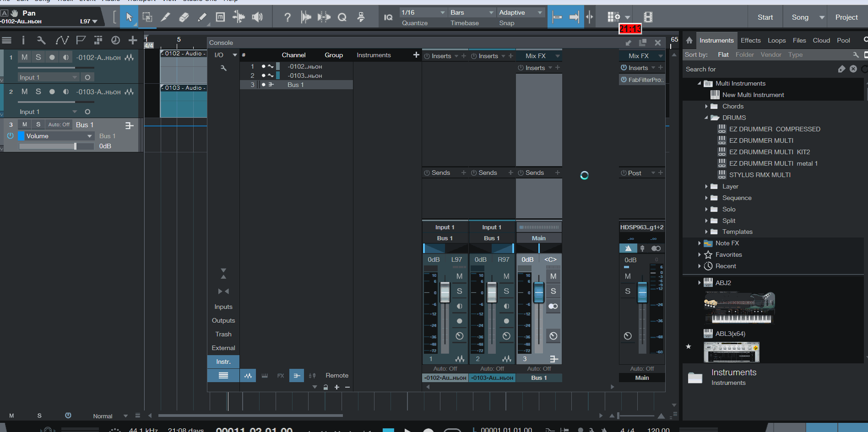868x432 pixels.
Task: Add a track with the plus icon
Action: click(133, 40)
